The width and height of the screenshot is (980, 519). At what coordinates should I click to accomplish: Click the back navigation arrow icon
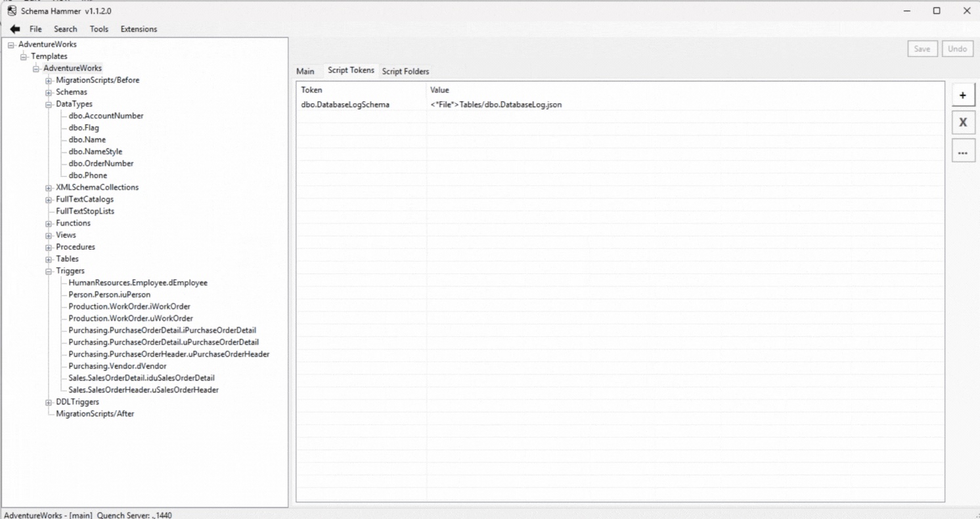pos(14,28)
